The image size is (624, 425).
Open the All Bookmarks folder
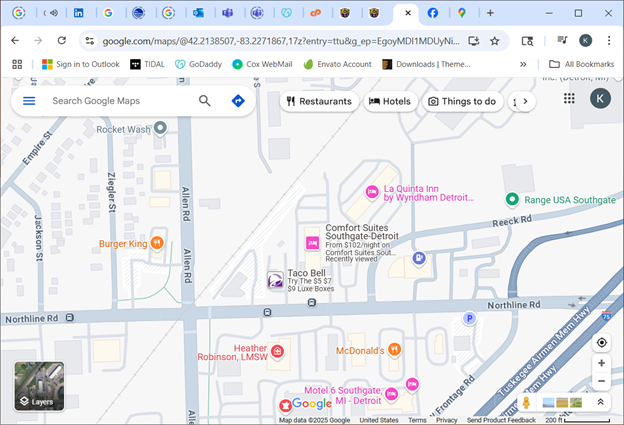[581, 64]
